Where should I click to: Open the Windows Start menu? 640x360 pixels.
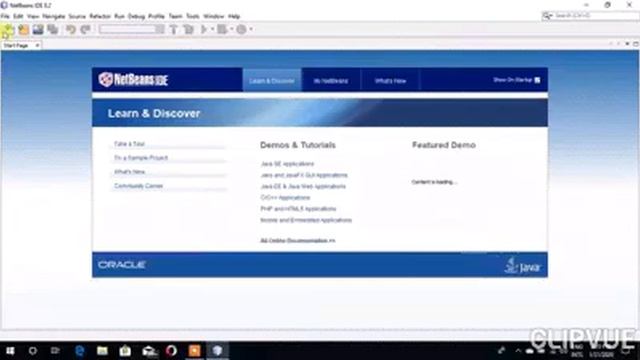pyautogui.click(x=10, y=351)
